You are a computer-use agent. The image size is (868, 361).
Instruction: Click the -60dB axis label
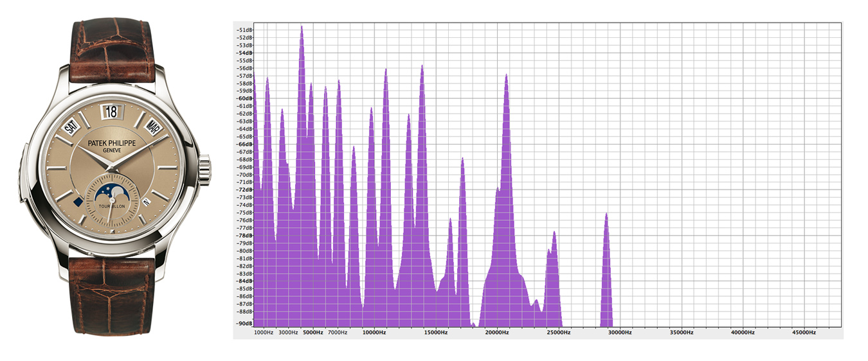coord(244,98)
